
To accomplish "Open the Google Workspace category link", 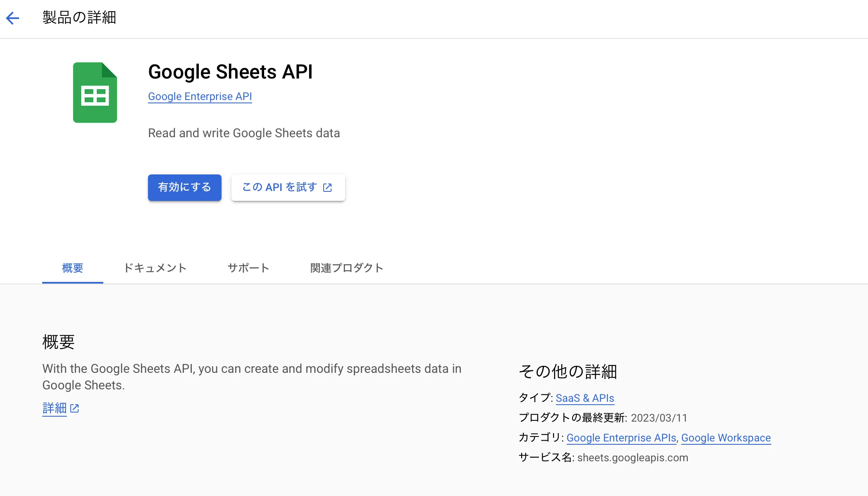I will 726,438.
